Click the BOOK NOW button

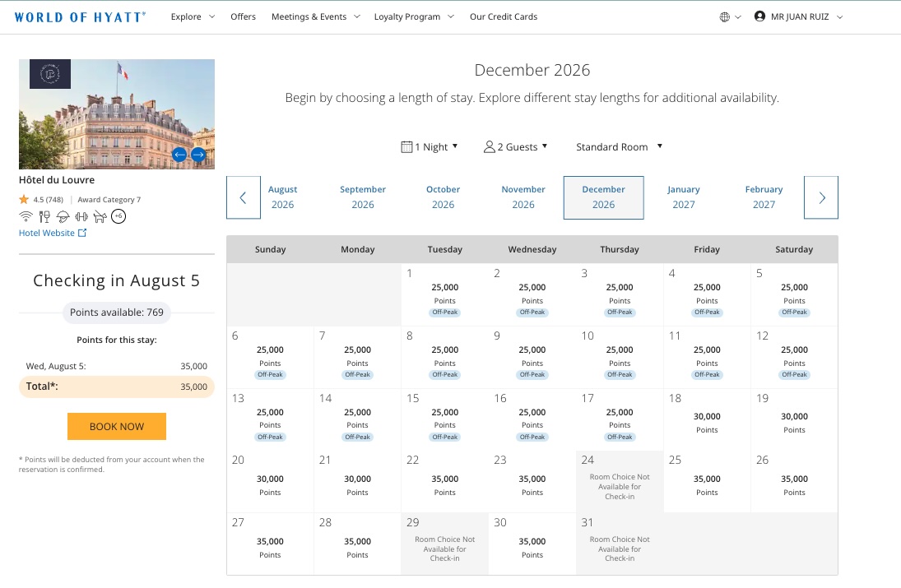(117, 427)
